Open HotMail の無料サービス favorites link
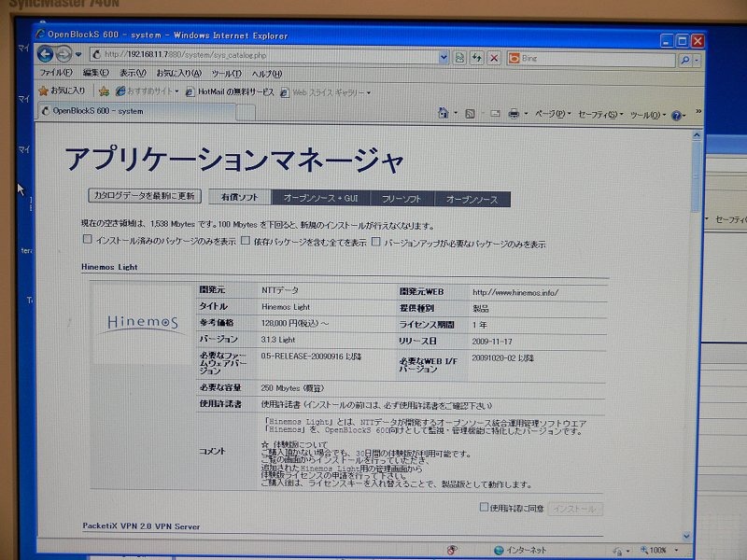 (x=230, y=91)
